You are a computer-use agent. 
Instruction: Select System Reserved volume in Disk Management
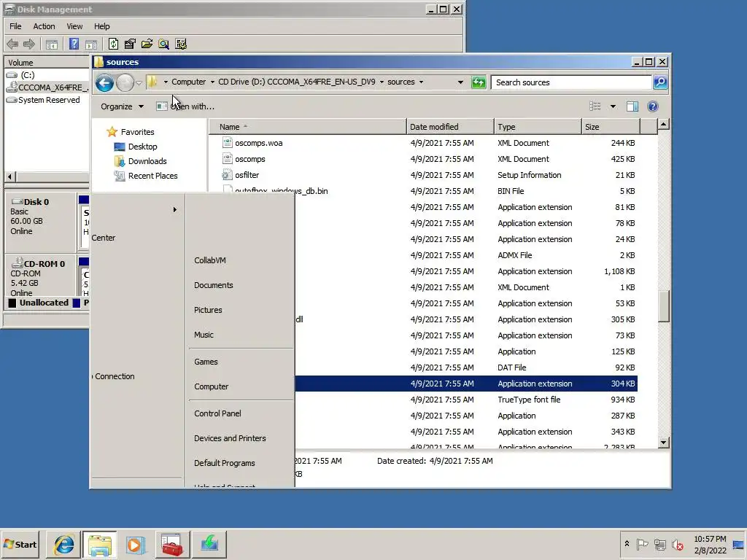click(x=43, y=100)
